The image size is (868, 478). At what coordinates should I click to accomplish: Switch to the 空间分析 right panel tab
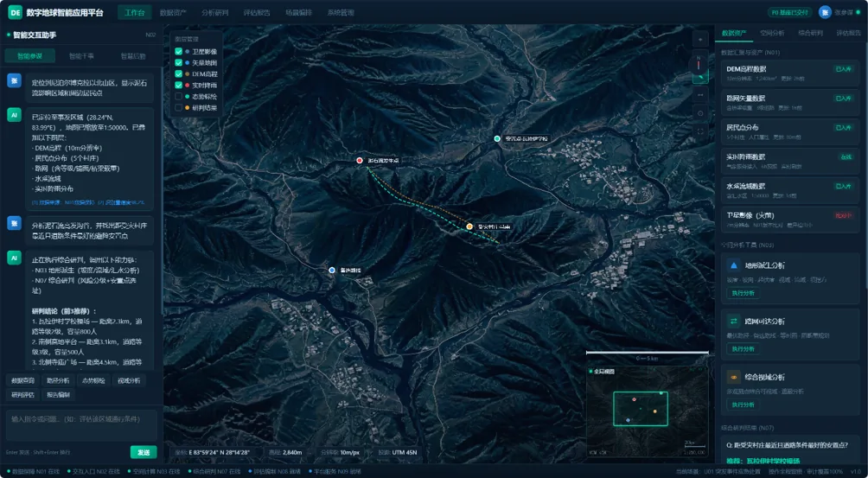772,33
